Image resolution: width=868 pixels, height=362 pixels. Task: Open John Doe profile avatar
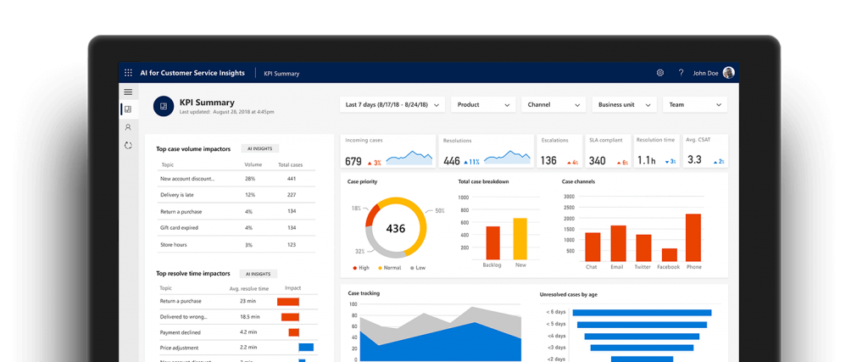point(728,73)
